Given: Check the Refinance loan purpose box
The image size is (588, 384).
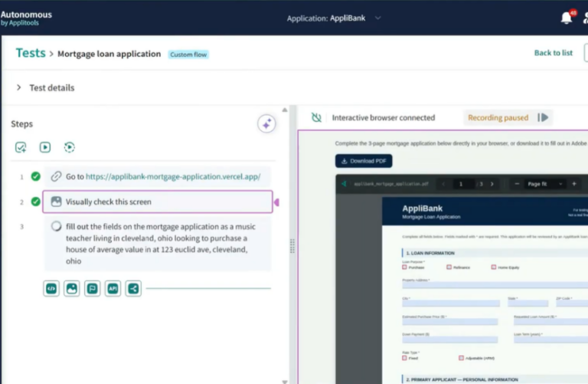Looking at the screenshot, I should 449,267.
